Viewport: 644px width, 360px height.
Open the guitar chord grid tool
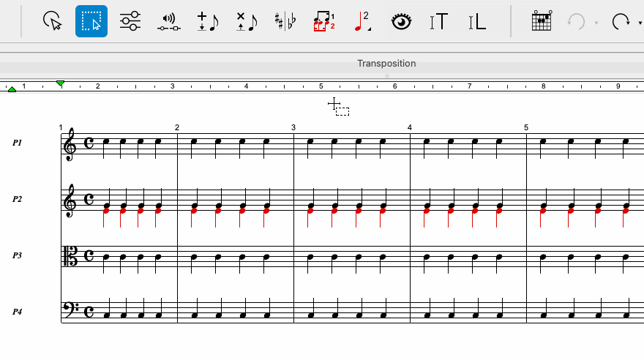click(x=542, y=21)
